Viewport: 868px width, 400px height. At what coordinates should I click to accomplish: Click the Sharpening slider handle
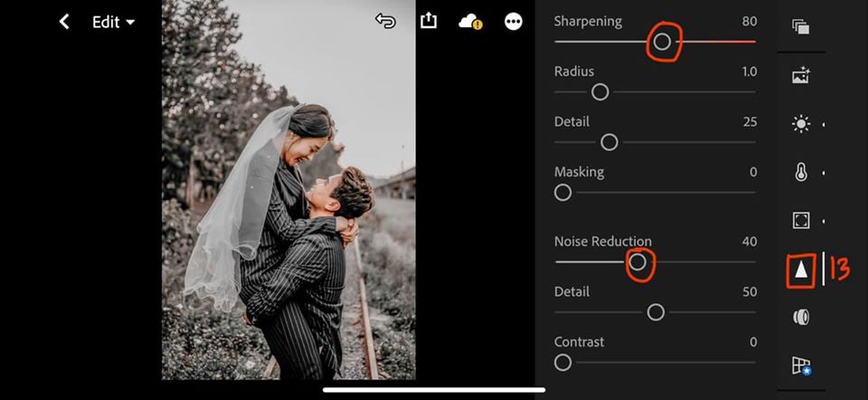point(662,42)
